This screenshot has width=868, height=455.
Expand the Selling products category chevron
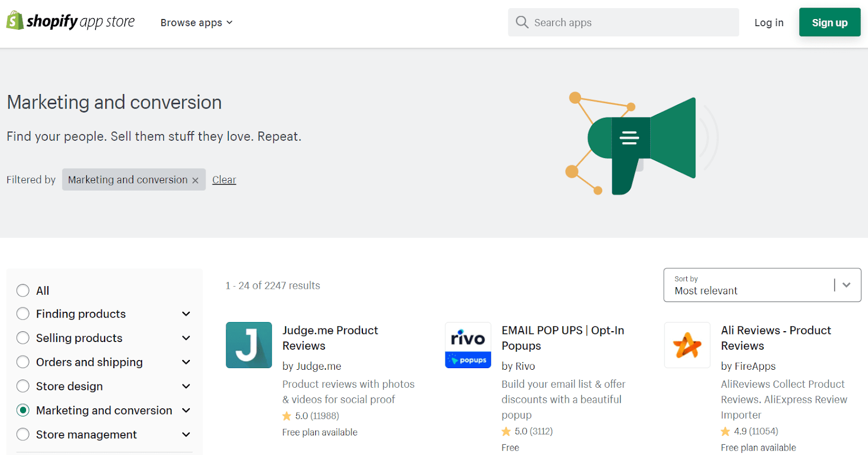(186, 338)
